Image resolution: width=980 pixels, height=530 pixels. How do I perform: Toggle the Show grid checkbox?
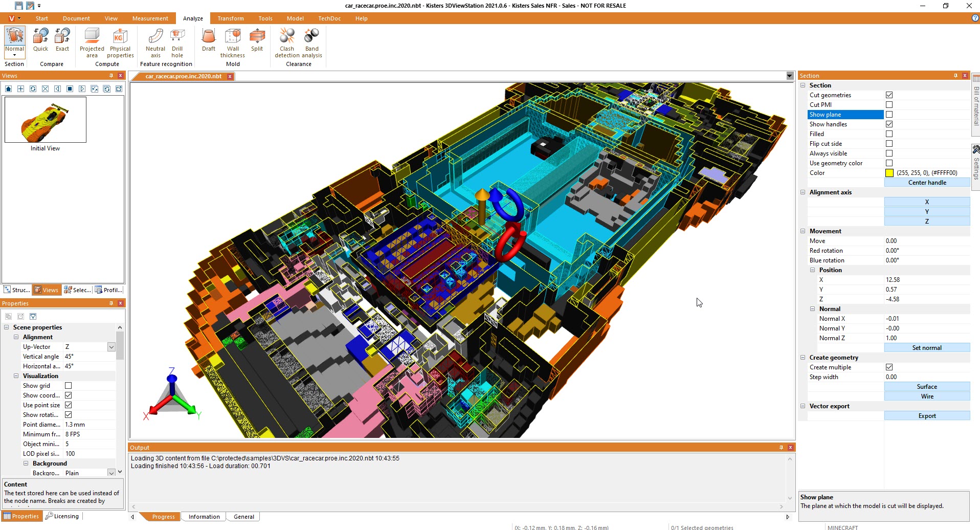coord(68,386)
